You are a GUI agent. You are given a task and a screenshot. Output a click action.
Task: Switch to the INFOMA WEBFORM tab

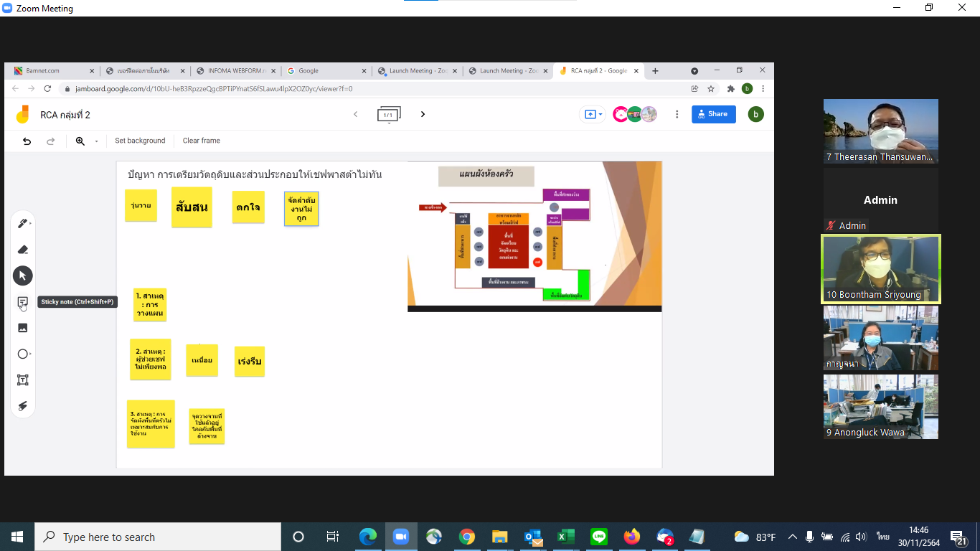pos(233,71)
